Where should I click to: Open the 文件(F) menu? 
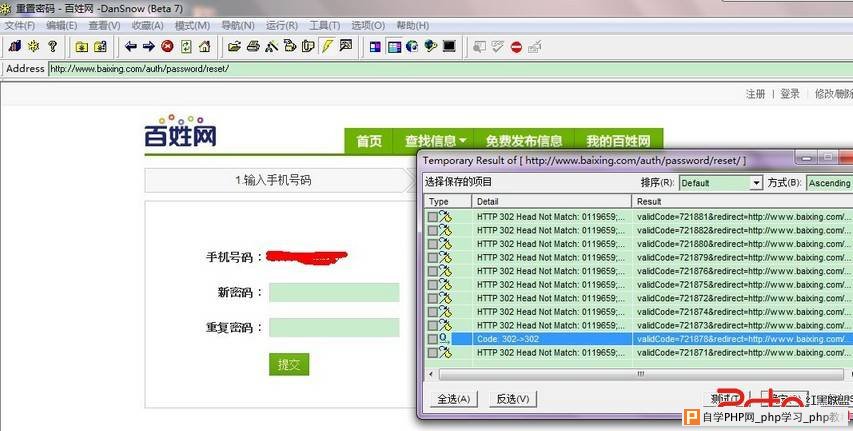(20, 26)
